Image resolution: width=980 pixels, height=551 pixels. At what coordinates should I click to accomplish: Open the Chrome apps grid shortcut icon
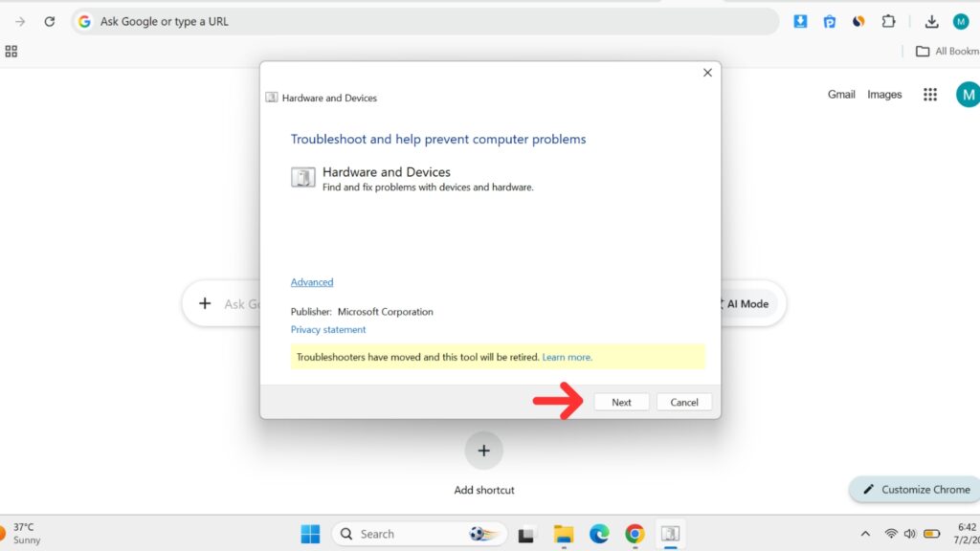pyautogui.click(x=11, y=52)
